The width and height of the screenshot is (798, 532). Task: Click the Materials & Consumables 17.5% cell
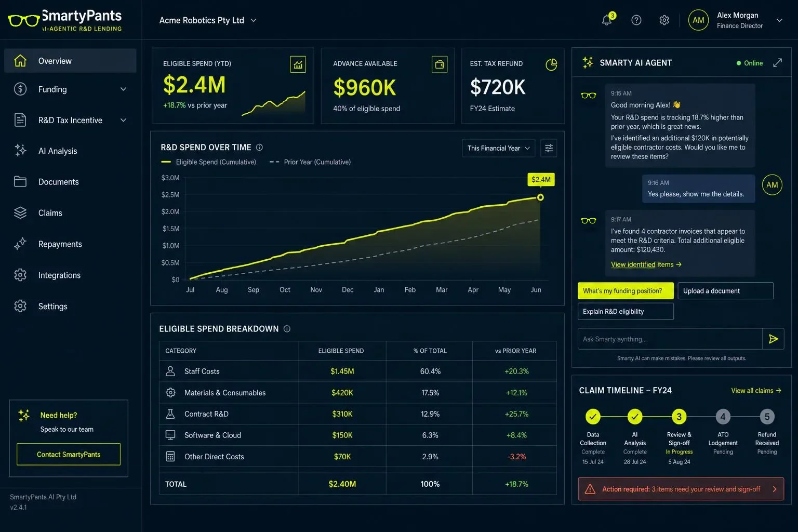pos(430,393)
